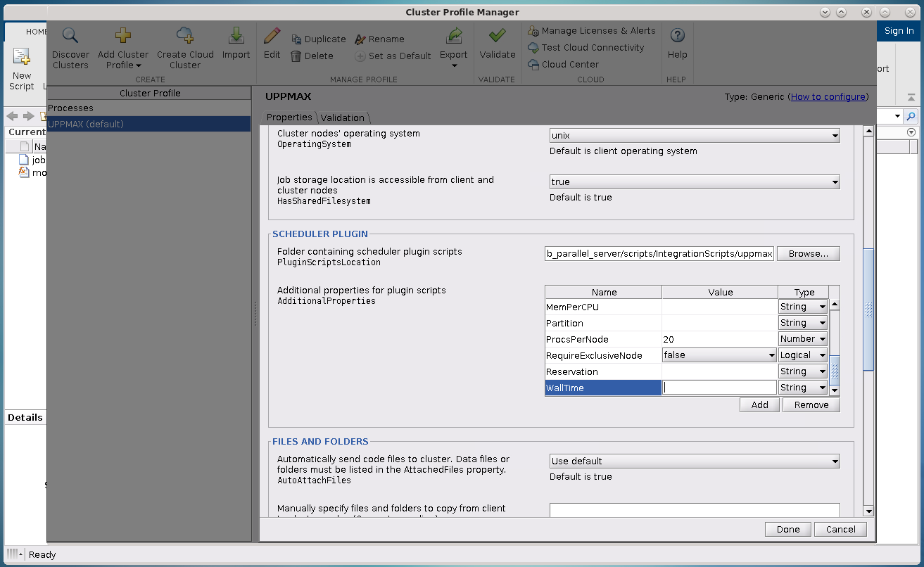This screenshot has width=924, height=567.
Task: Open the How to configure link
Action: pos(828,97)
